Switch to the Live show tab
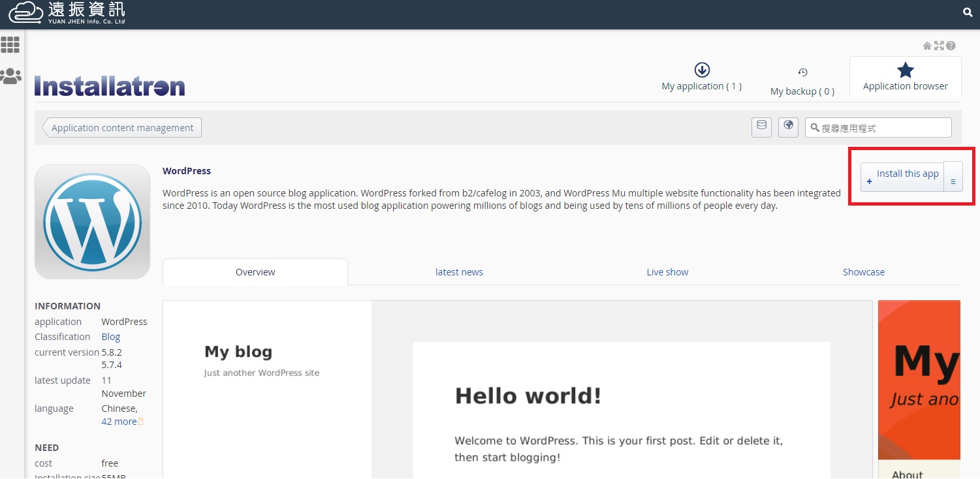 point(667,272)
